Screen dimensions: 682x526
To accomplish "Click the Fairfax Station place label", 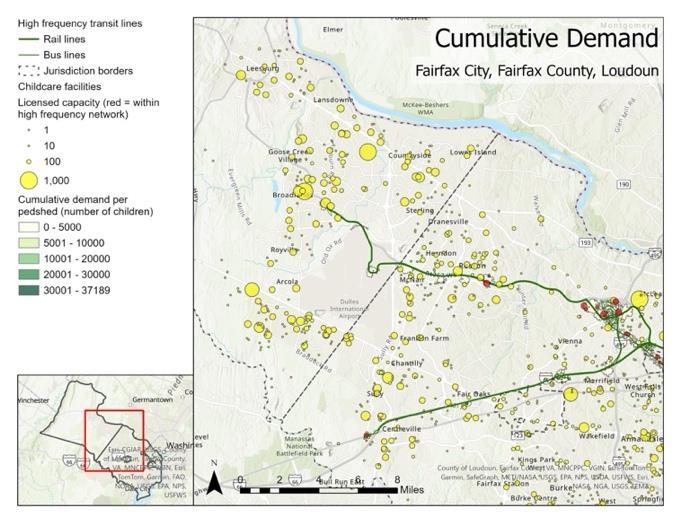I will (x=503, y=483).
